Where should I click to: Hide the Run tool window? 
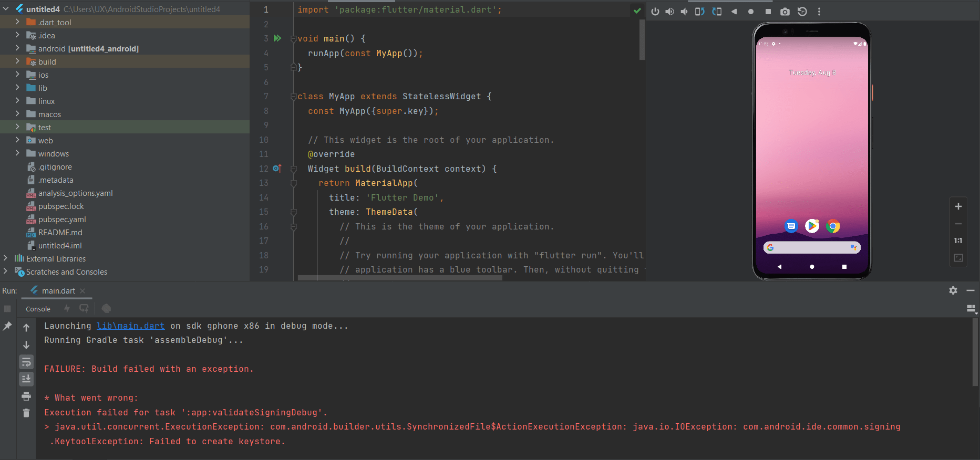pyautogui.click(x=971, y=290)
